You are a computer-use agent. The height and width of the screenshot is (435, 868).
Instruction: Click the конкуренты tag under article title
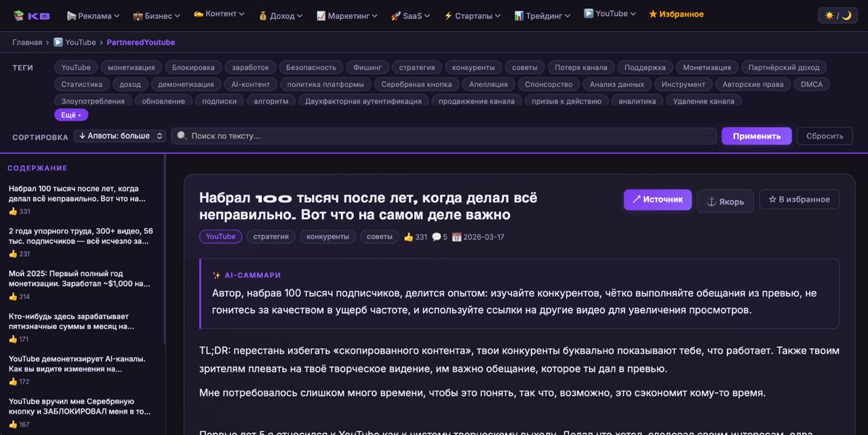point(328,236)
